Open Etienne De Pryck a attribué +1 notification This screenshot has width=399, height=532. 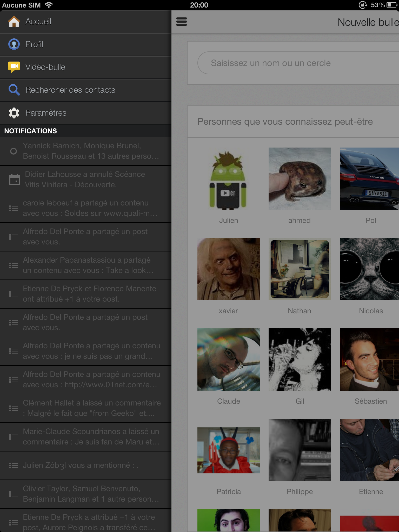[86, 520]
